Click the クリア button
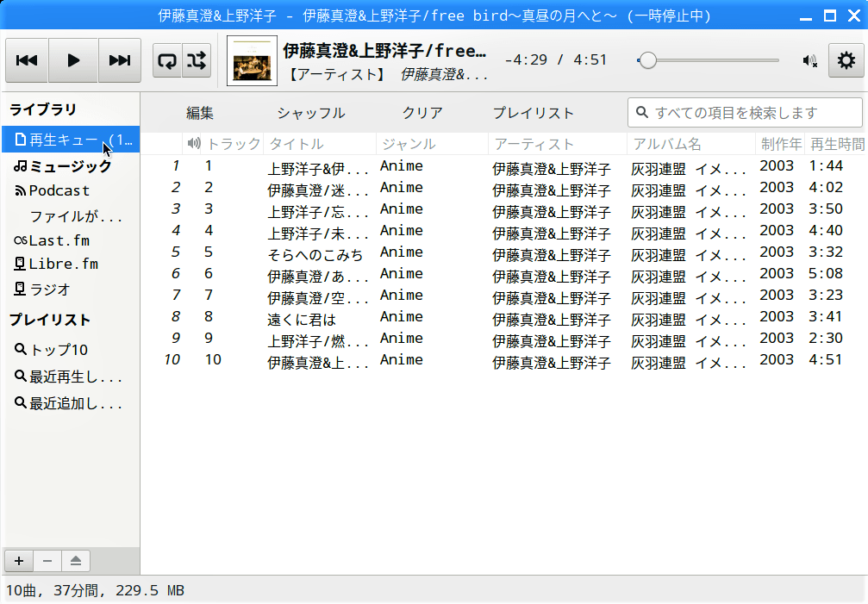The image size is (868, 604). [422, 113]
